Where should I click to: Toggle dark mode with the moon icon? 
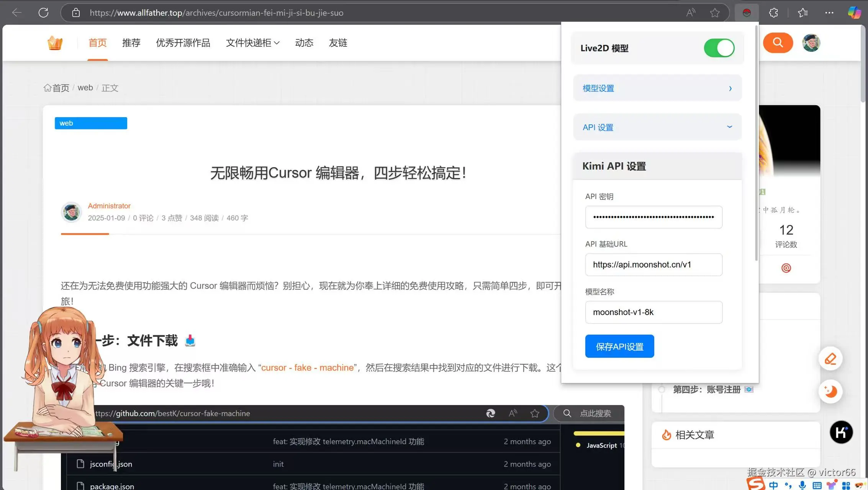(x=830, y=391)
